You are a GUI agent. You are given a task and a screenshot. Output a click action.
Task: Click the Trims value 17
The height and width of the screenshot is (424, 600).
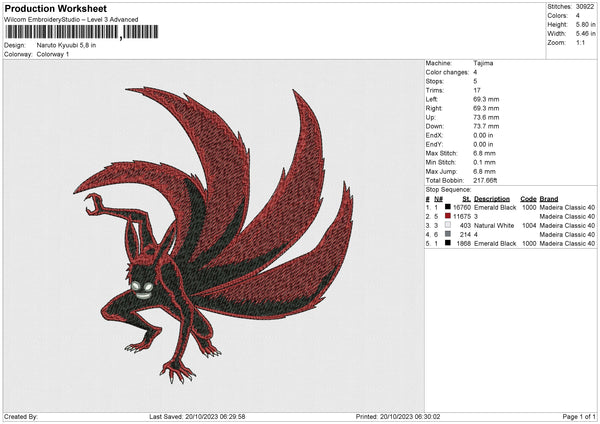click(477, 90)
